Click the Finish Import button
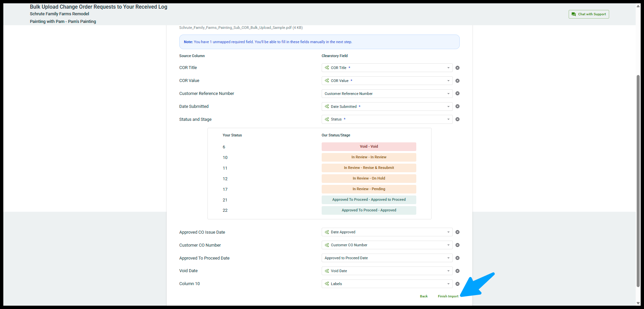Viewport: 644px width, 309px height. (448, 296)
